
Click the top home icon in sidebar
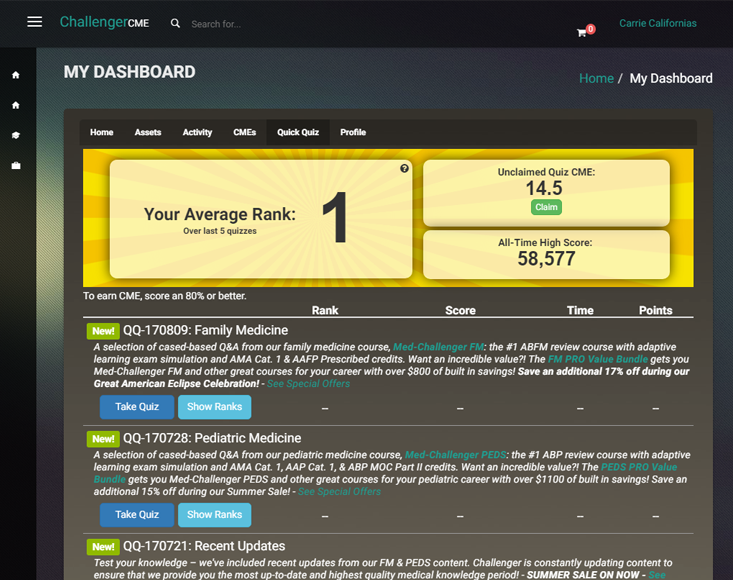pos(16,75)
